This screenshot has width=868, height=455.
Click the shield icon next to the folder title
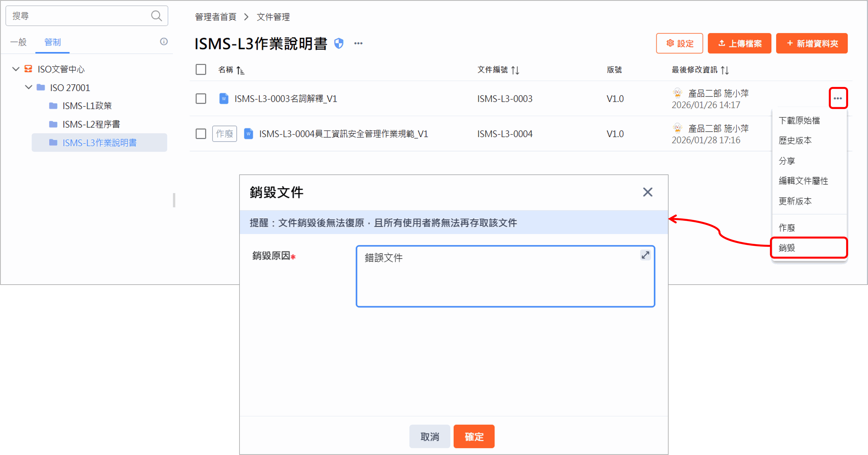pos(339,44)
